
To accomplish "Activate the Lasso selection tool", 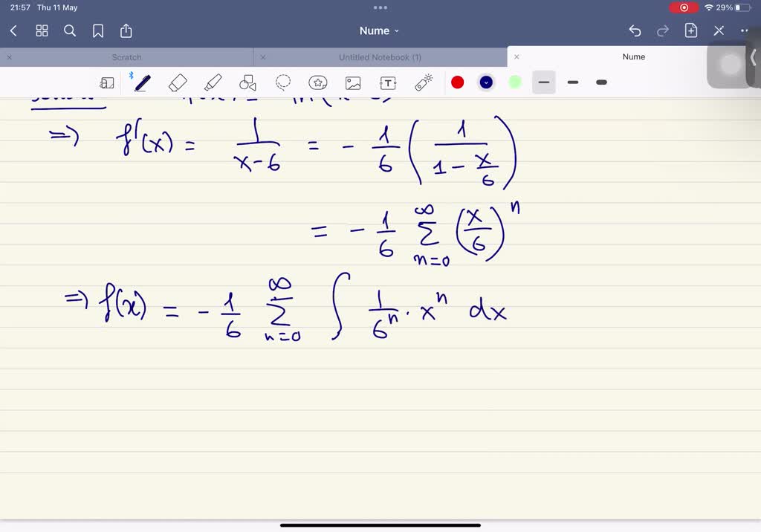I will (x=283, y=82).
